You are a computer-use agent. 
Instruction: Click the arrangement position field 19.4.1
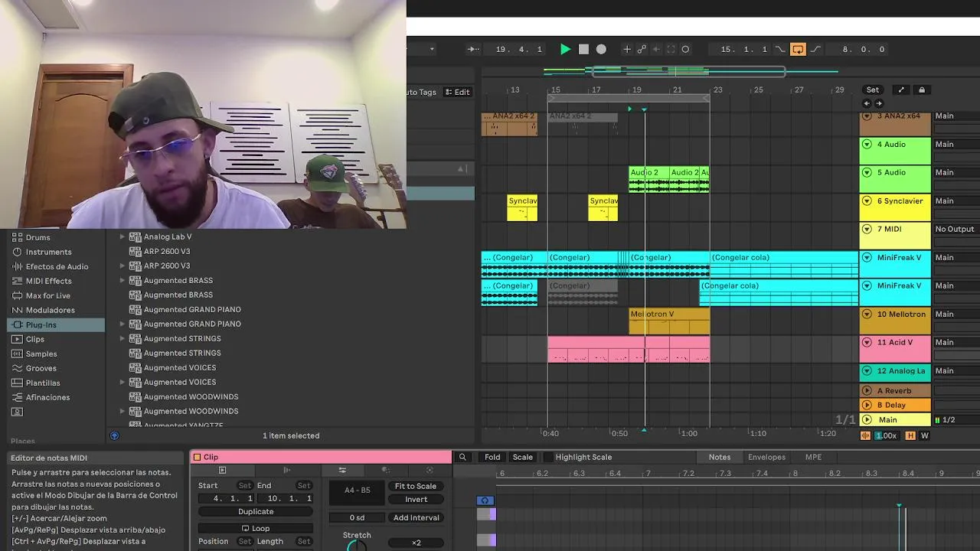[x=518, y=49]
